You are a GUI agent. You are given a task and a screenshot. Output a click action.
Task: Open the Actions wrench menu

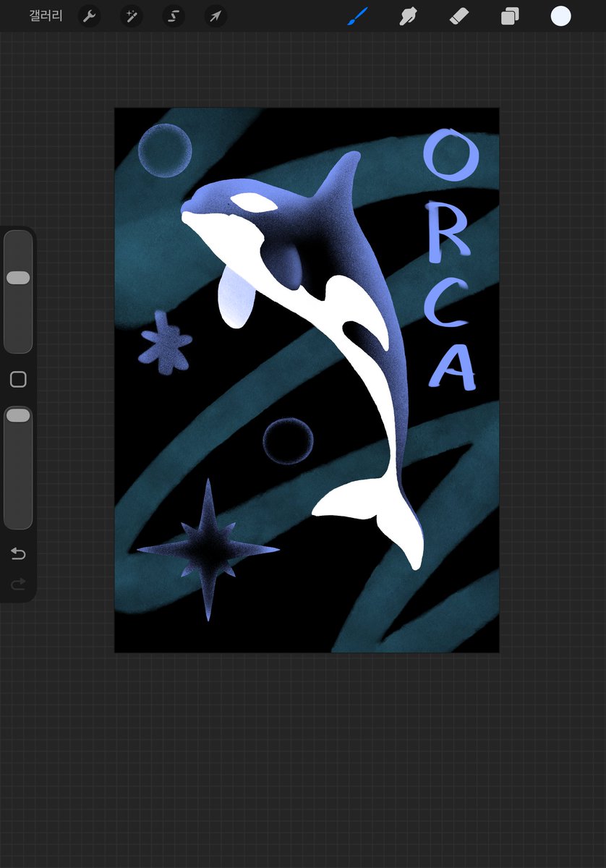point(89,16)
